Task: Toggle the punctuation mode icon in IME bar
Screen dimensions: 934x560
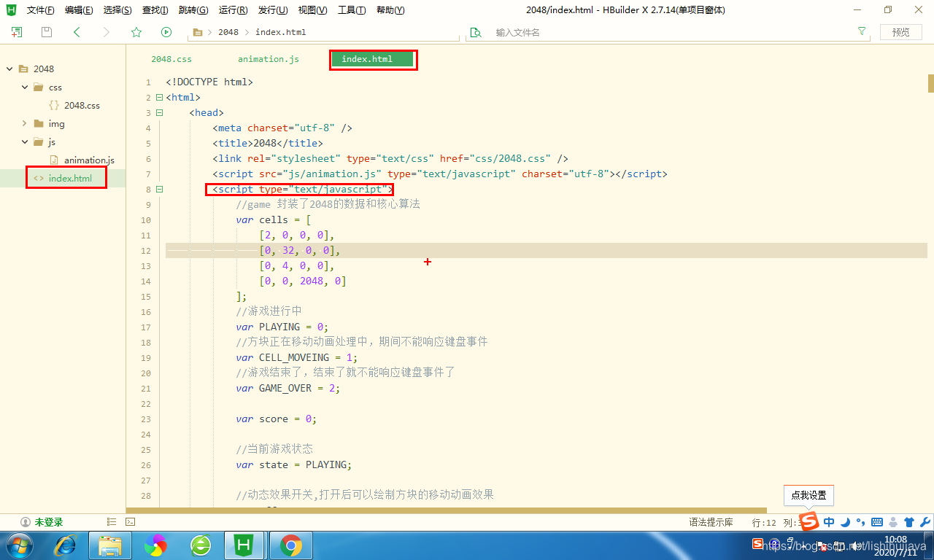Action: click(861, 522)
